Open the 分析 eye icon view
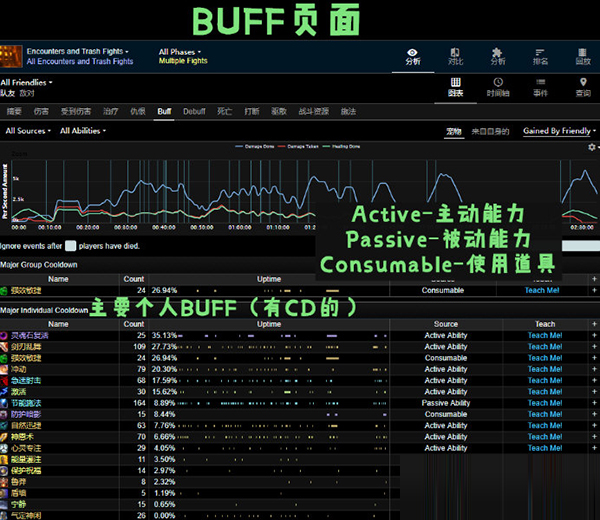Screen dimensions: 600x520 click(x=413, y=55)
